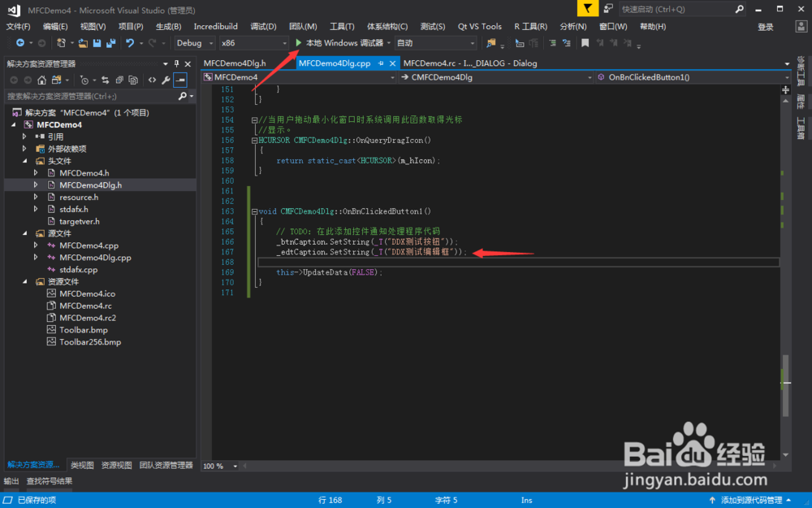Collapse the comment block at line 154
Image resolution: width=812 pixels, height=508 pixels.
254,120
